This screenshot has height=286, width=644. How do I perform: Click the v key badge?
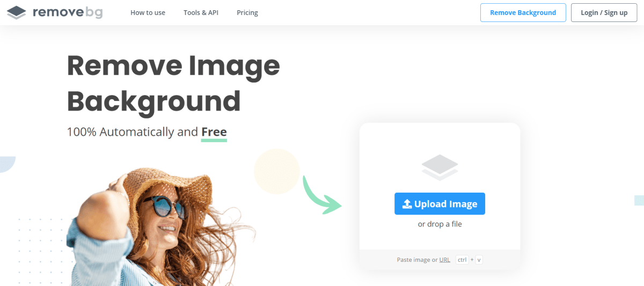[479, 260]
